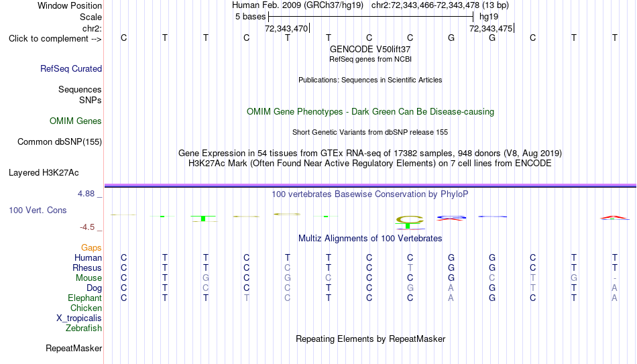This screenshot has height=364, width=637.
Task: Click the Gaps label in Multiz track
Action: point(91,248)
